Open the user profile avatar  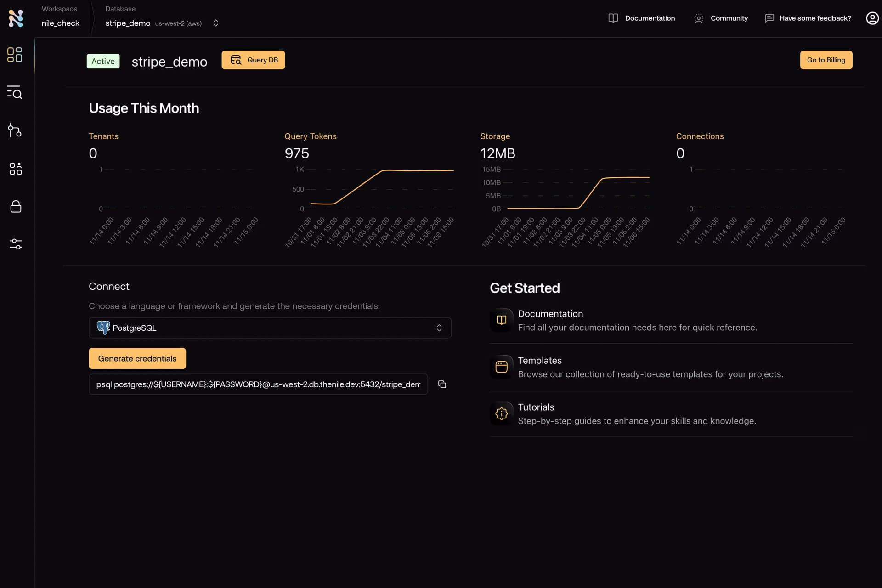(x=872, y=18)
